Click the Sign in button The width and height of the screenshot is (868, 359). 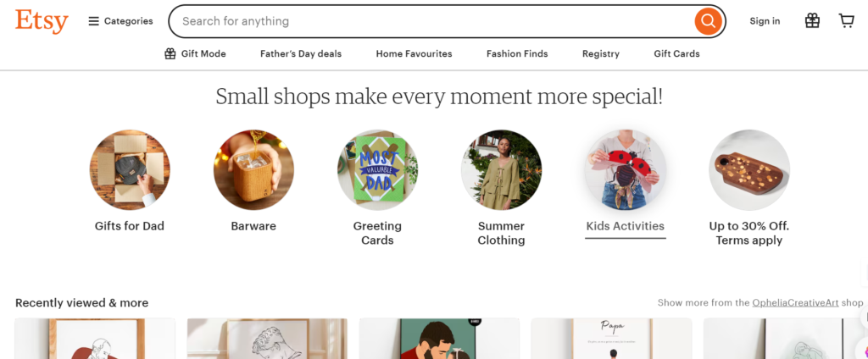click(765, 21)
